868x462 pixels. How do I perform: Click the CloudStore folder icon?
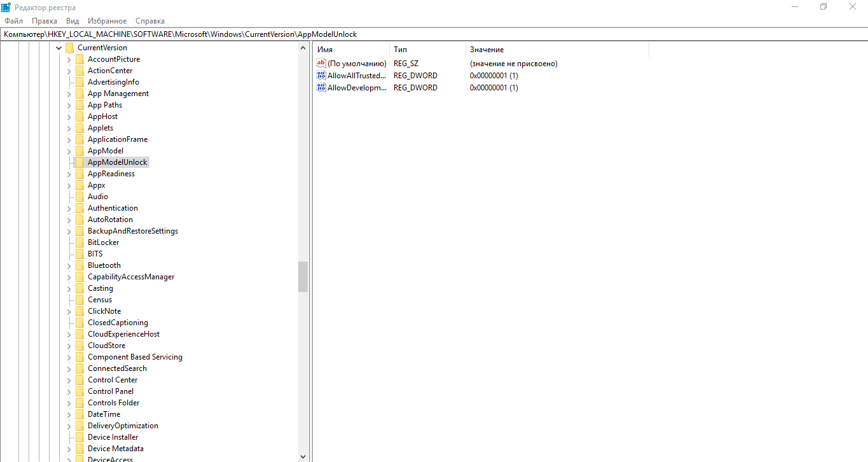point(79,346)
